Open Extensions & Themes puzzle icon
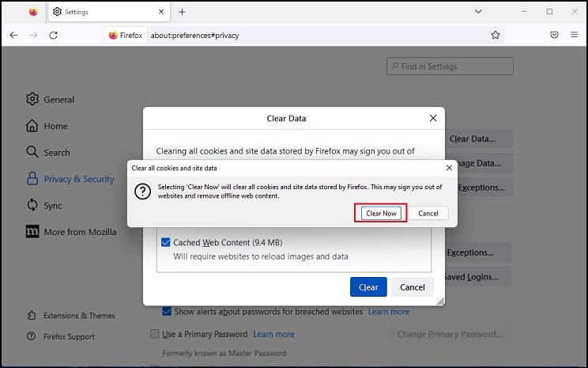This screenshot has height=368, width=588. point(32,316)
